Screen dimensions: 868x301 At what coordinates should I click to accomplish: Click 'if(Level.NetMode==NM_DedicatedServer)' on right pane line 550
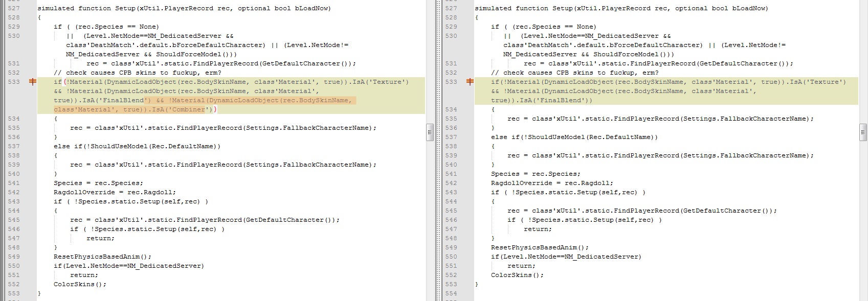566,257
